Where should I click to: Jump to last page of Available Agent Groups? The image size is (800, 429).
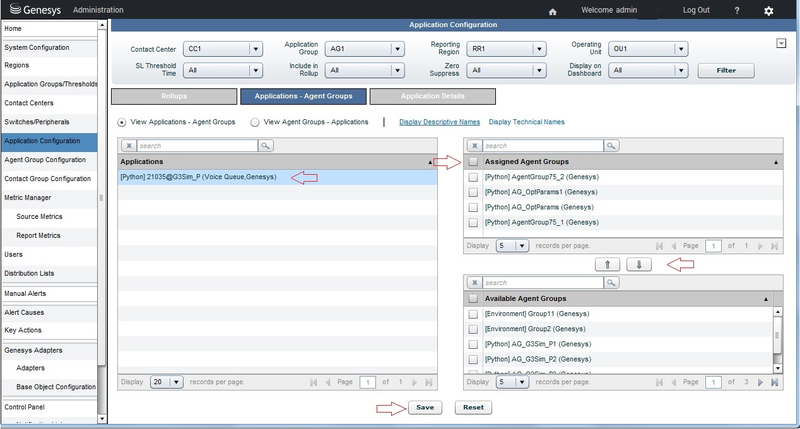774,382
